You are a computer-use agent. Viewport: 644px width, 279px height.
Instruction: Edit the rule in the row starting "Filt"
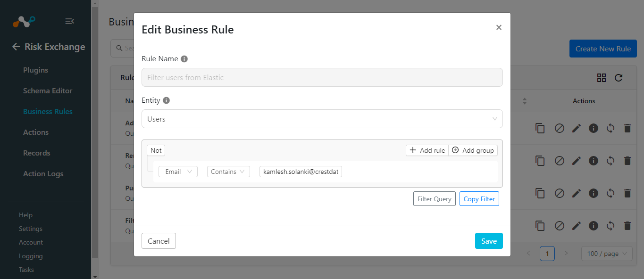pyautogui.click(x=577, y=226)
